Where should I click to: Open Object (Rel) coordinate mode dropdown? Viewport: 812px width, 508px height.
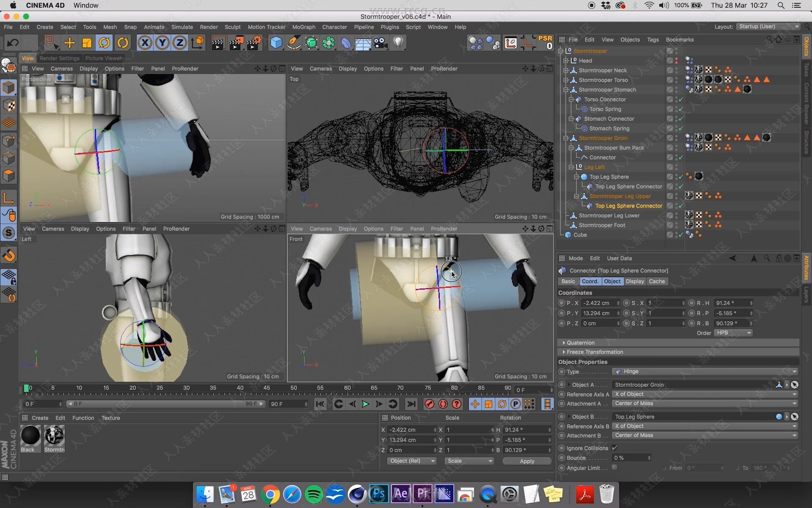pos(411,461)
